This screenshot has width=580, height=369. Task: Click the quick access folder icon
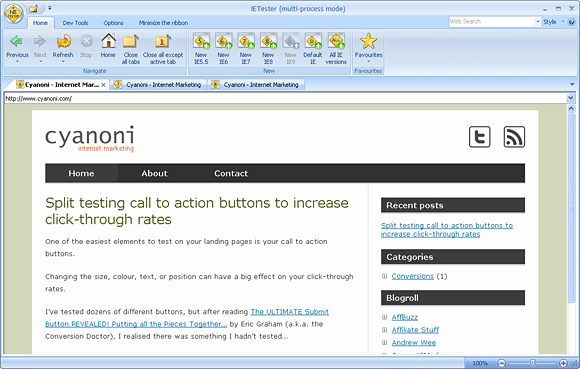pos(34,8)
